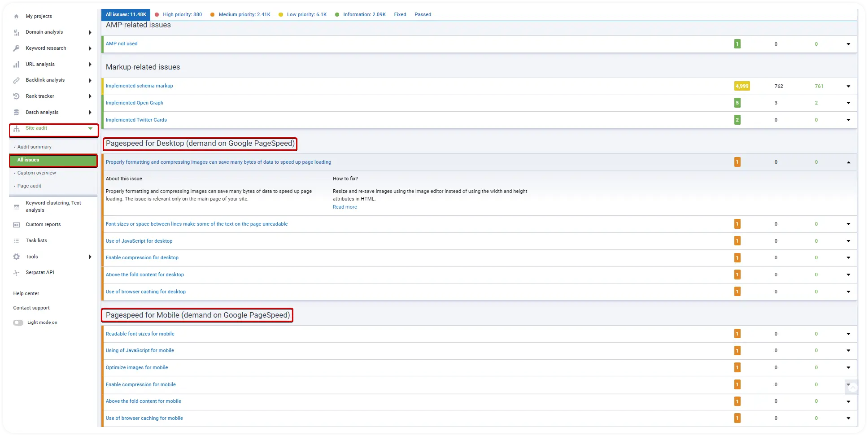Collapse the Site audit sidebar menu
This screenshot has height=436, width=868.
90,129
